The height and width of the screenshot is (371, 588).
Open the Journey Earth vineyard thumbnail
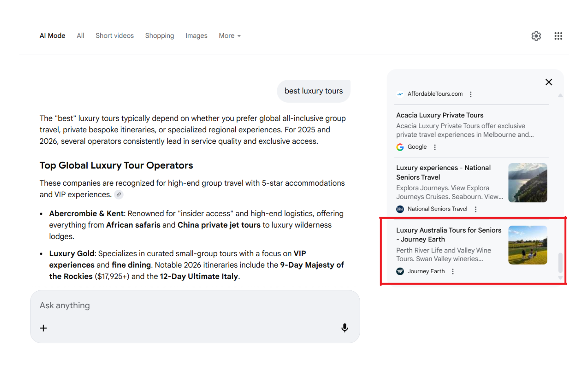click(x=528, y=245)
